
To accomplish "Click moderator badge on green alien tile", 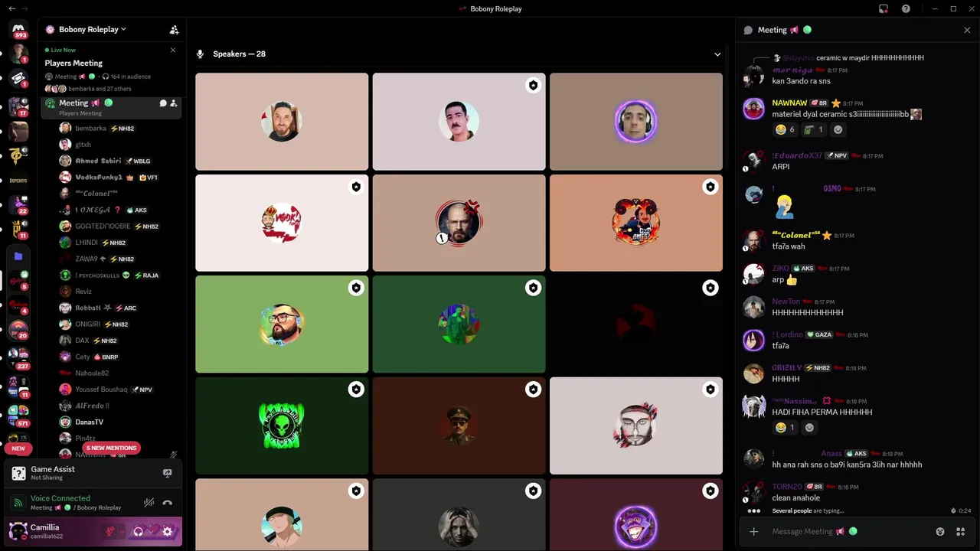I will tap(356, 390).
